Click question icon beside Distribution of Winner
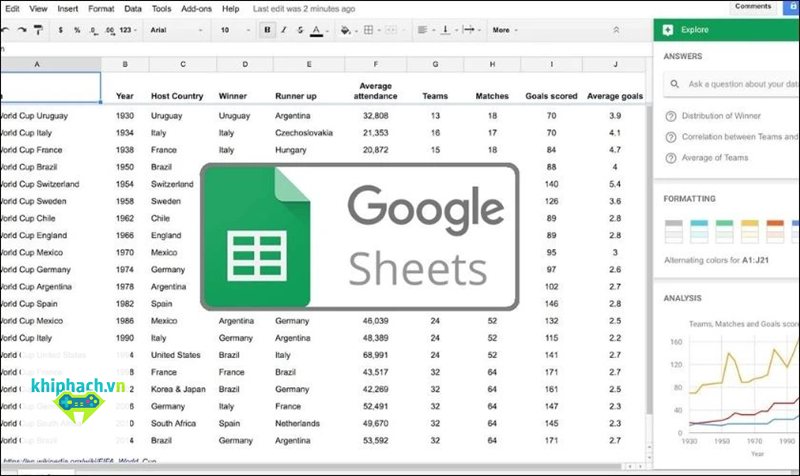800x476 pixels. 671,116
